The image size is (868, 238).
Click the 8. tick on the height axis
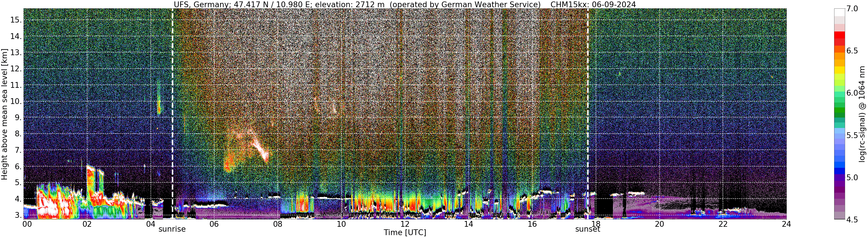point(18,134)
